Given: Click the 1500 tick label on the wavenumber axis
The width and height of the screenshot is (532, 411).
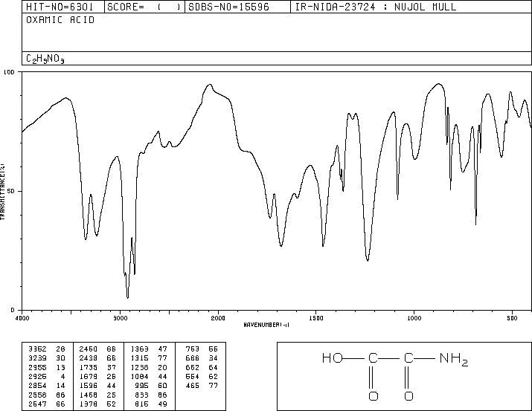Looking at the screenshot, I should (x=316, y=318).
